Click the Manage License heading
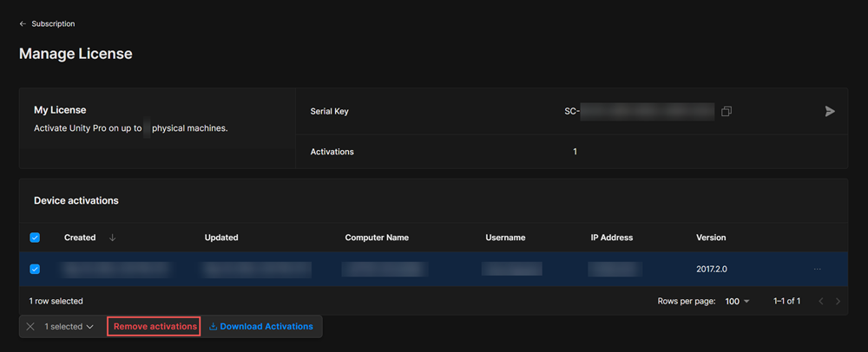This screenshot has width=868, height=352. [76, 54]
